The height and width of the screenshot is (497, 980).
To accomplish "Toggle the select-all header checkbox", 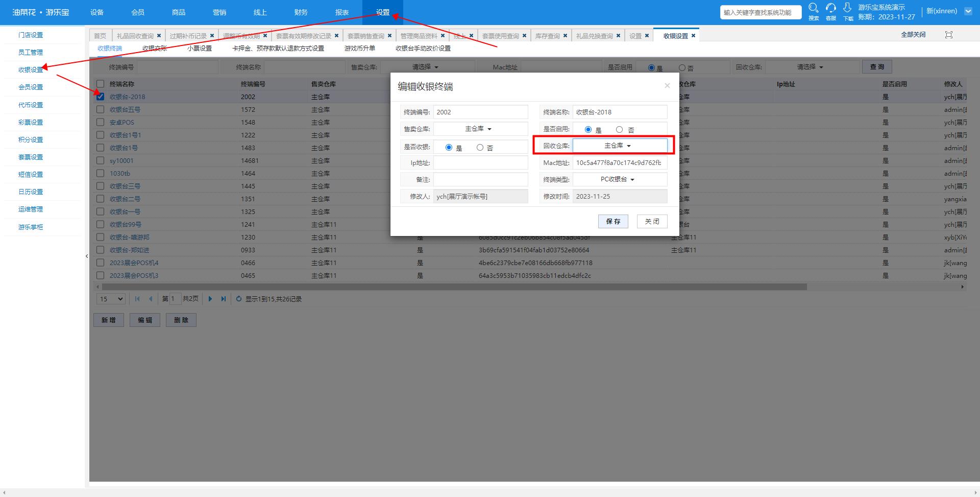I will (x=101, y=84).
